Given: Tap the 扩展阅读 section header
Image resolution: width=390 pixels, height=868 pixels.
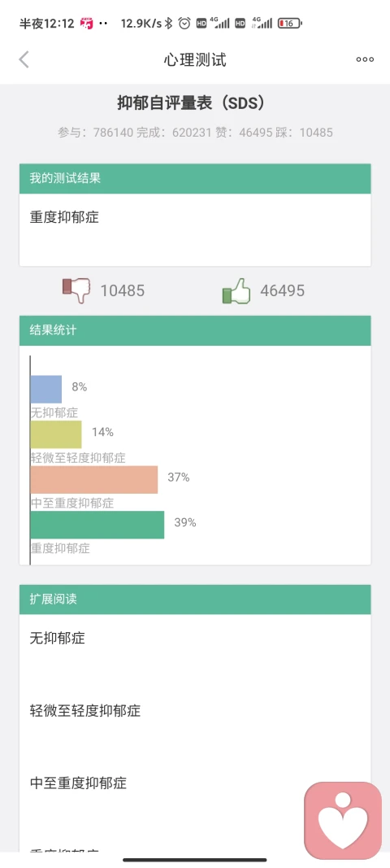Looking at the screenshot, I should pyautogui.click(x=195, y=600).
